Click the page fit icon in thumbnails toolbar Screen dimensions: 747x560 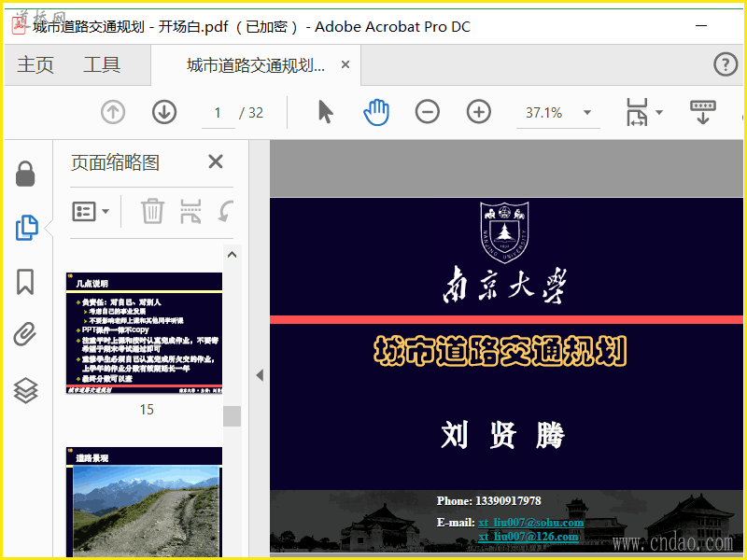point(190,212)
